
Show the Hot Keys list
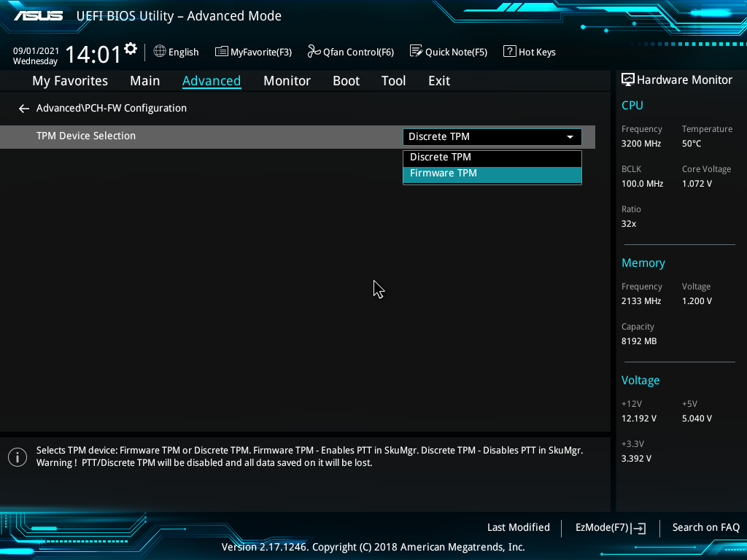(x=530, y=52)
